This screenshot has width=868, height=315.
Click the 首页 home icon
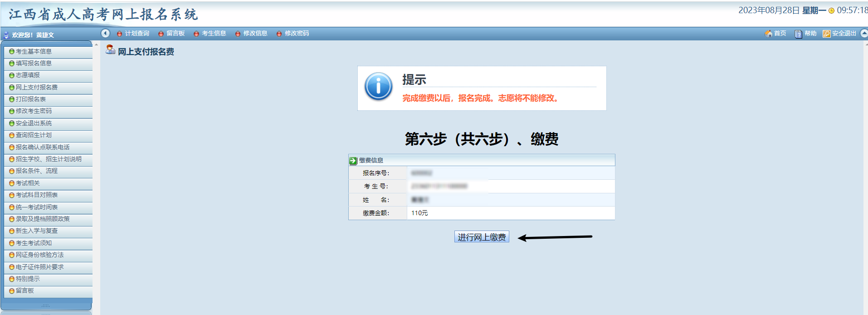768,34
